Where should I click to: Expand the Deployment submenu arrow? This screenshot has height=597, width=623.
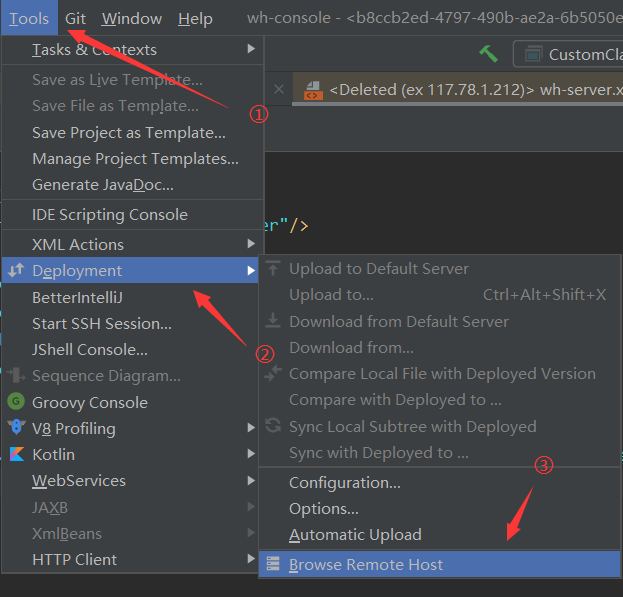251,270
